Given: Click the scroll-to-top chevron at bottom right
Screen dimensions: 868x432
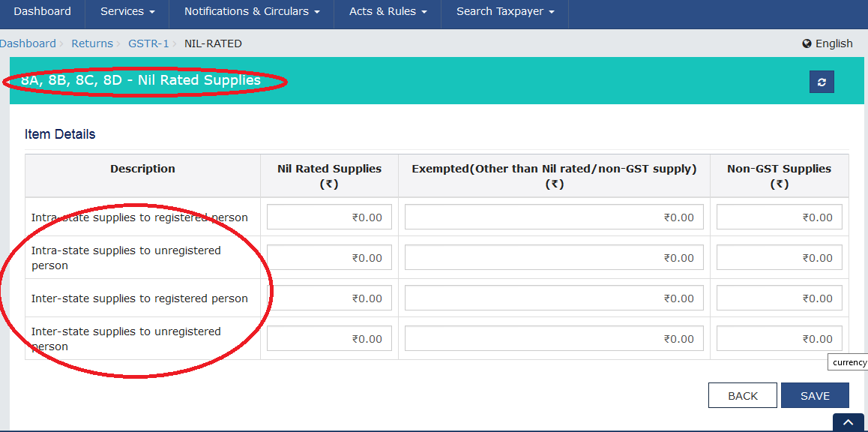Looking at the screenshot, I should click(848, 422).
